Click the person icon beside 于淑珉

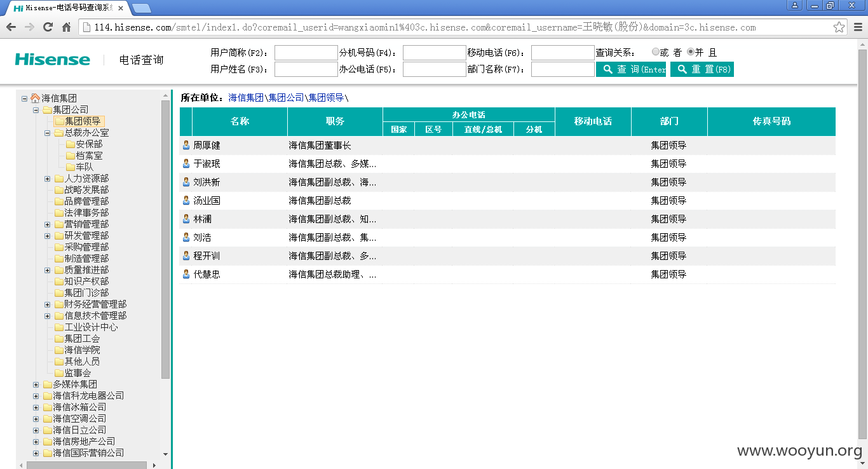(186, 164)
